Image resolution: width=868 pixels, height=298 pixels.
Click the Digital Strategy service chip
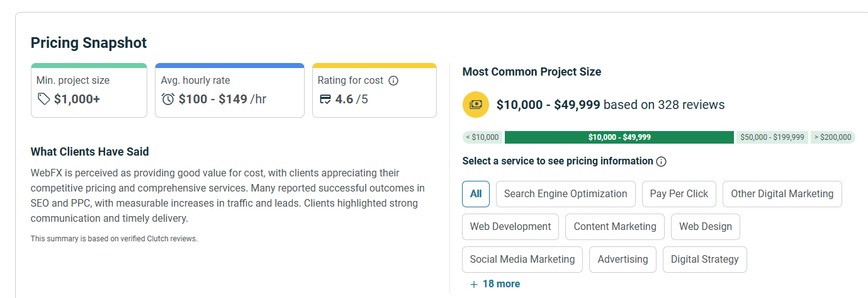[704, 260]
